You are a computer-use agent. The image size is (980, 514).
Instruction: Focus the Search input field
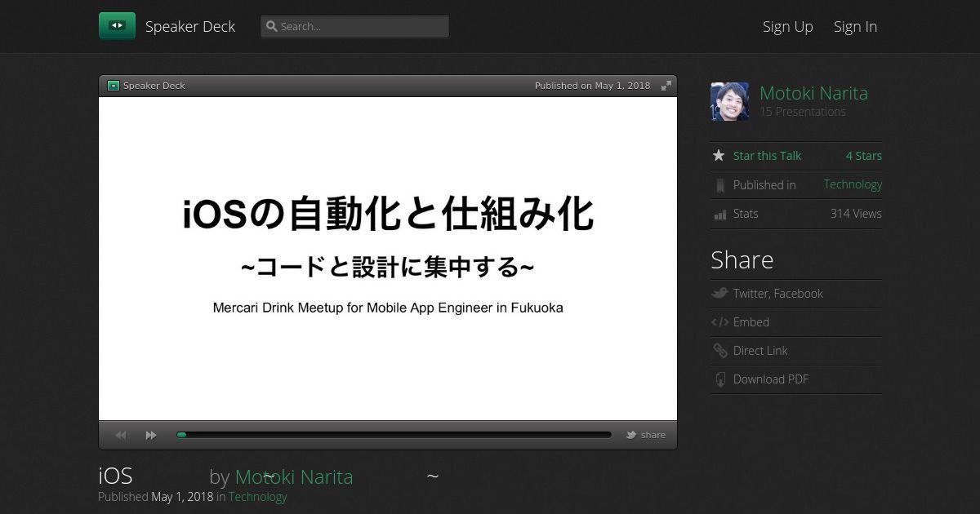pos(354,26)
